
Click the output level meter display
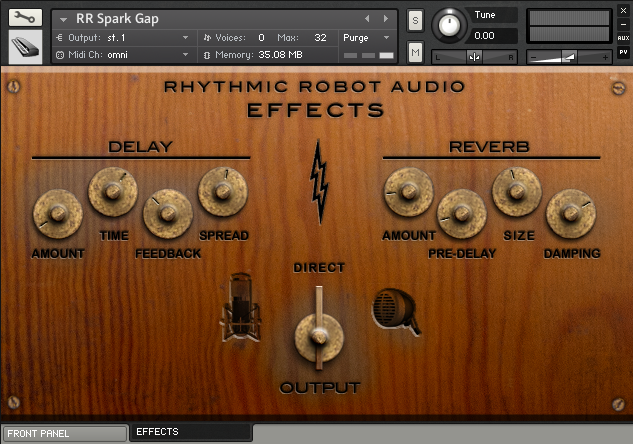pos(569,26)
